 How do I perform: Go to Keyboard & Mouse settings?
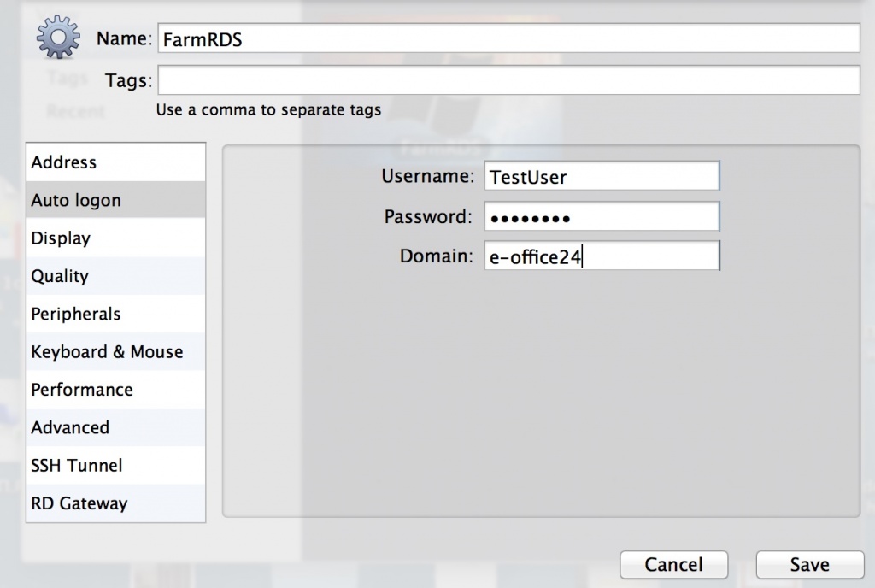115,351
